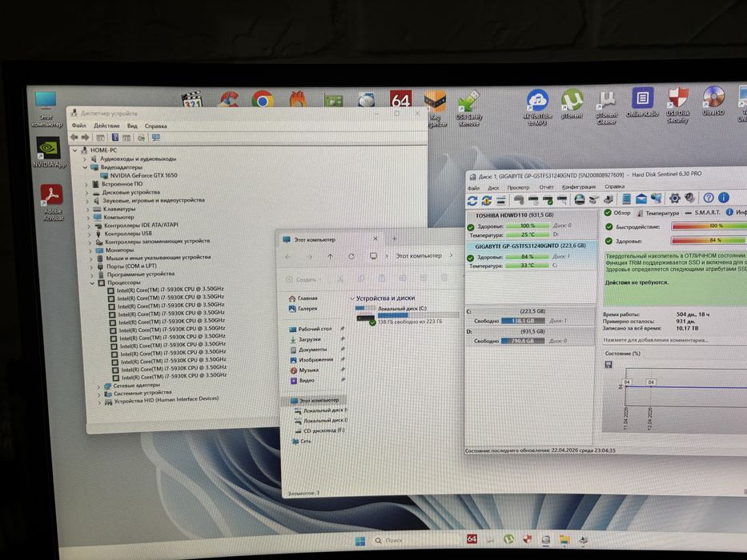Collapse the Видеоадаптеры node in Device Manager
This screenshot has height=560, width=747.
coord(86,167)
